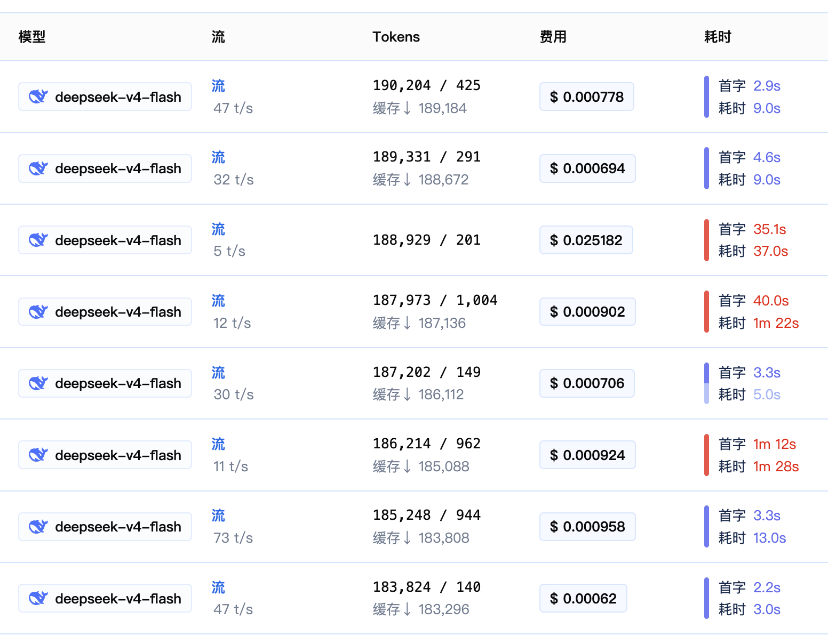Click the blue 流 label above 5 t/s
Screen dimensions: 828x644
point(218,229)
